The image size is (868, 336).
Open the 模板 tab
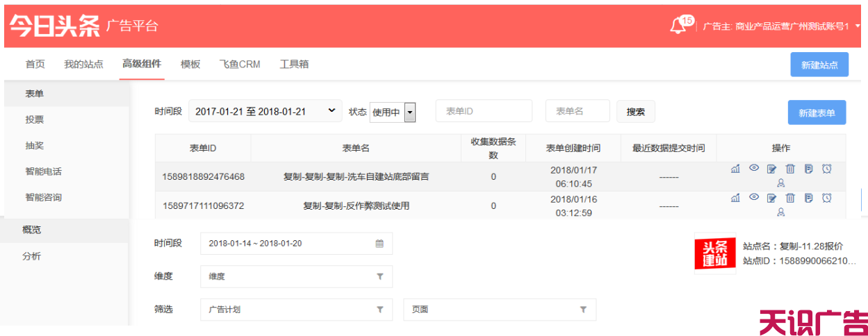click(x=190, y=64)
